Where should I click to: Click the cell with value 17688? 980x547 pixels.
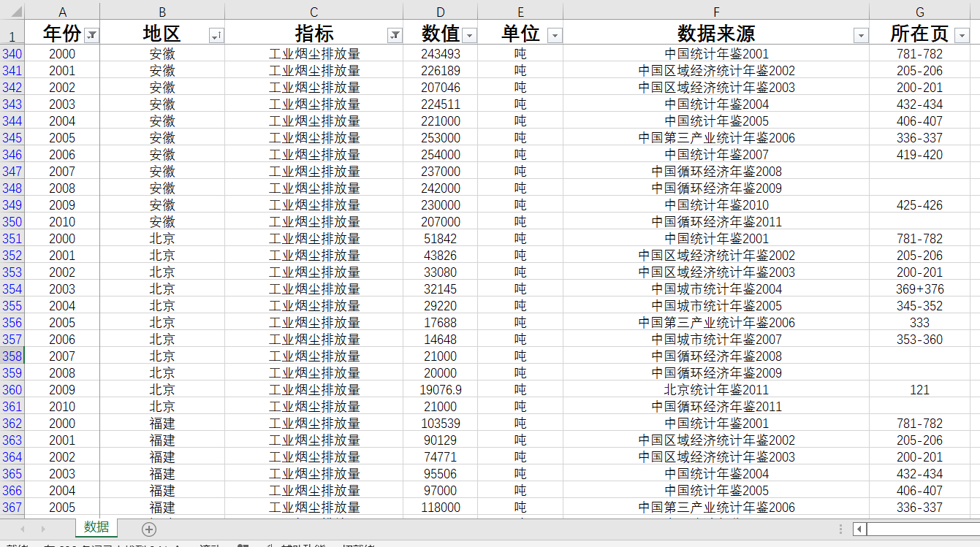pos(441,323)
